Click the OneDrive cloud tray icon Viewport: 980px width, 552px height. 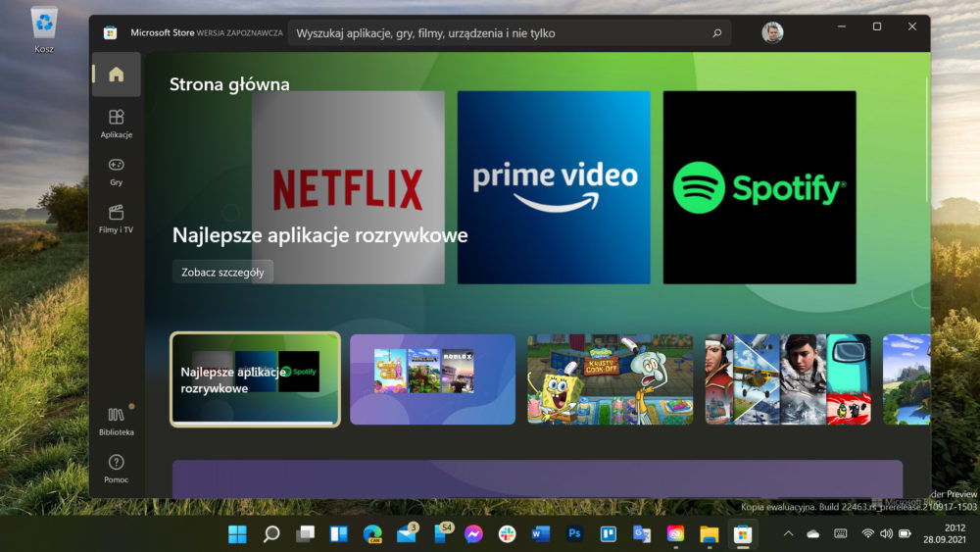pos(813,534)
